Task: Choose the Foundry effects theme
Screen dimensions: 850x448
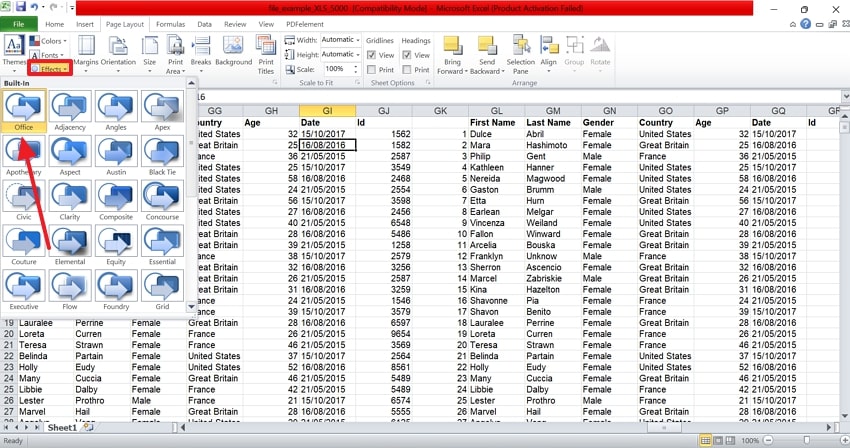Action: point(116,291)
